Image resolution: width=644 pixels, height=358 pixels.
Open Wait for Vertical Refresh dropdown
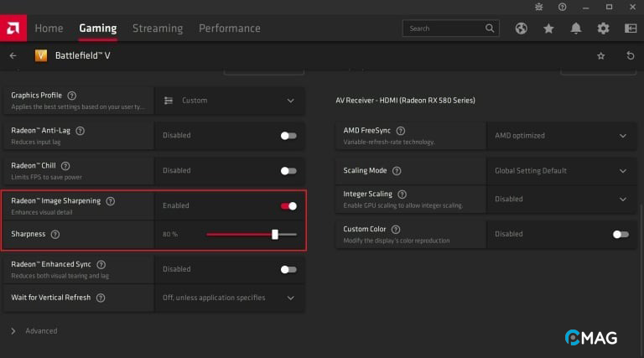pos(230,298)
